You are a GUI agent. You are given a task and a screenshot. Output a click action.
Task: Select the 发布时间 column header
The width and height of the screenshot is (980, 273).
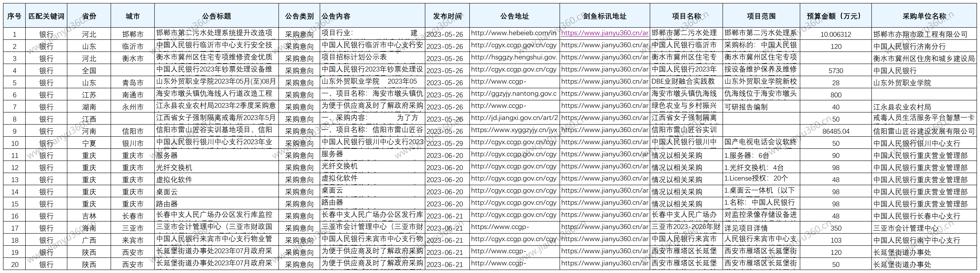447,16
